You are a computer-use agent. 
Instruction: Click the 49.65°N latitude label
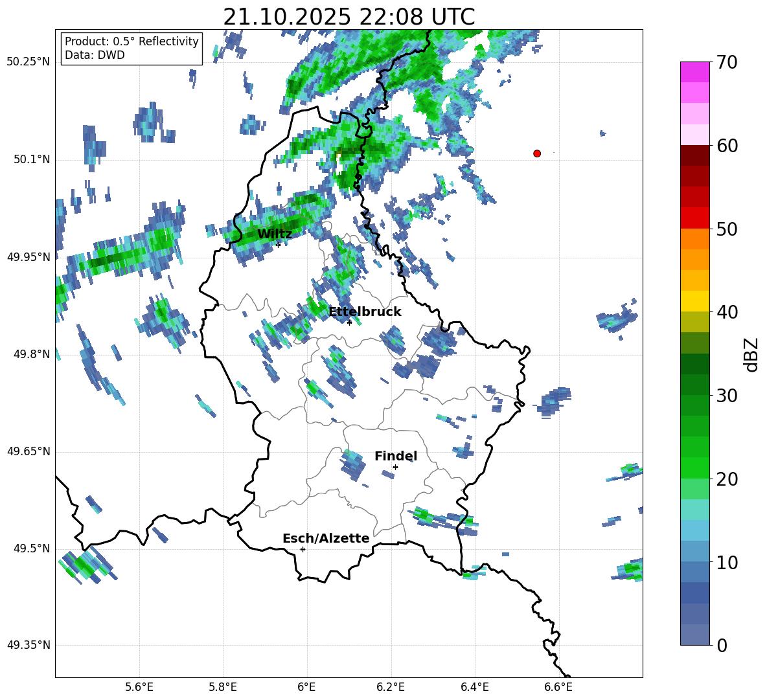tap(29, 451)
